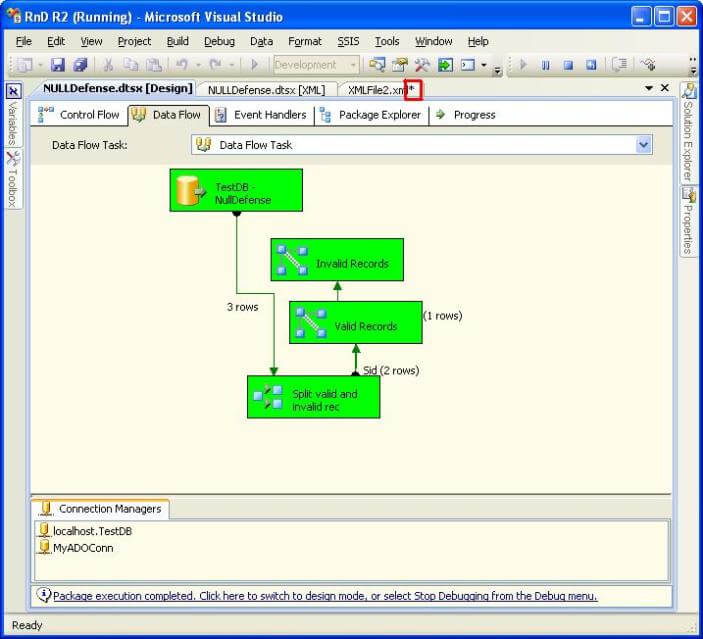
Task: Open the active files dropdown arrow
Action: point(648,88)
